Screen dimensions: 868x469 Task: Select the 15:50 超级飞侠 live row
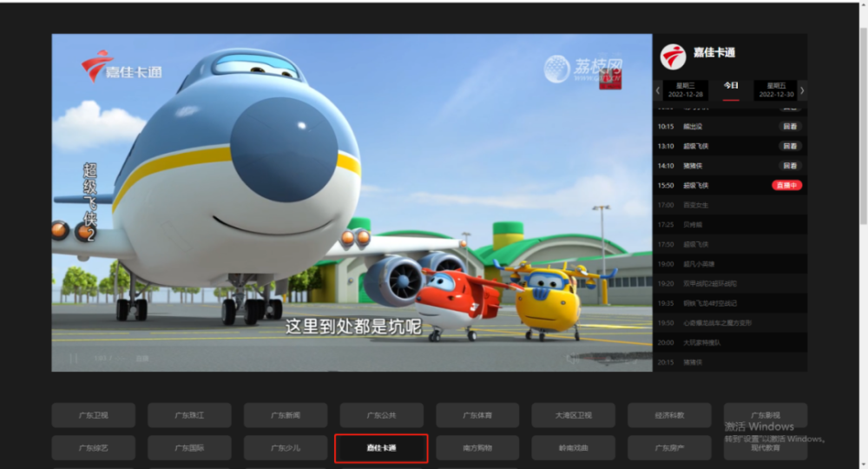click(x=730, y=186)
